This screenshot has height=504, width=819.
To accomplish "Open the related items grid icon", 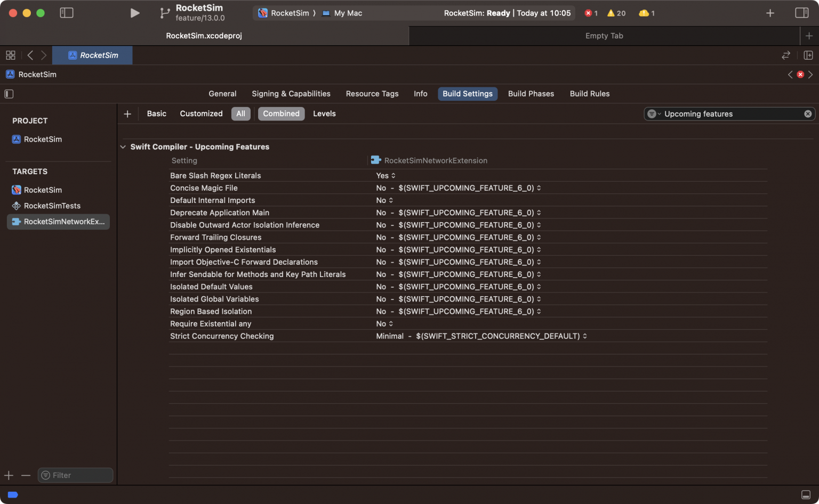I will (x=11, y=55).
